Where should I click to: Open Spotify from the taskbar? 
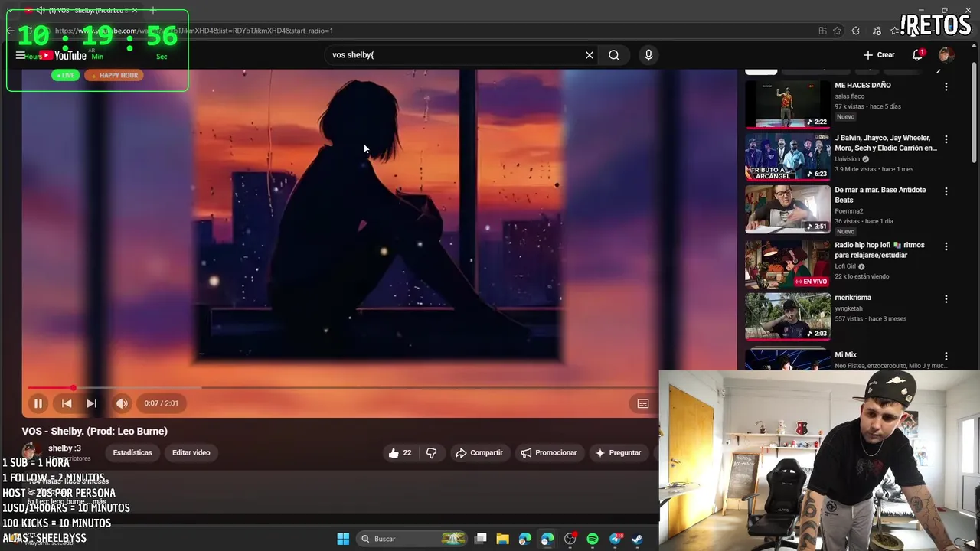click(593, 539)
